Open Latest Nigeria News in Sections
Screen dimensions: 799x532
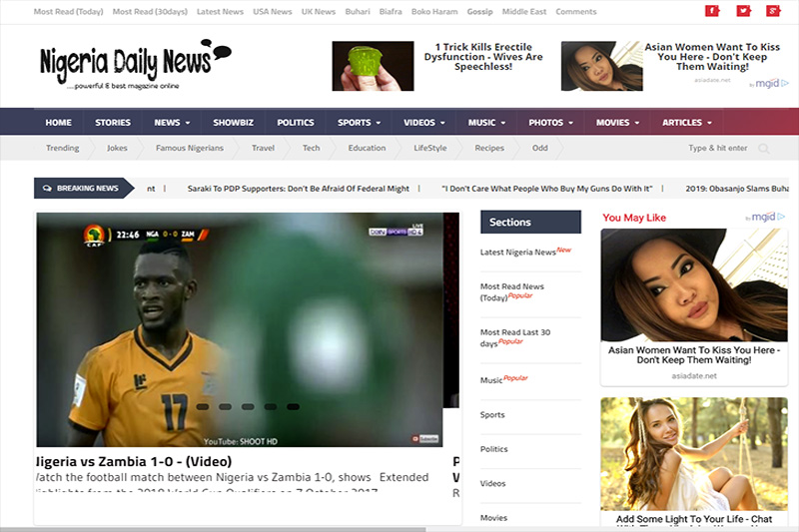coord(518,253)
